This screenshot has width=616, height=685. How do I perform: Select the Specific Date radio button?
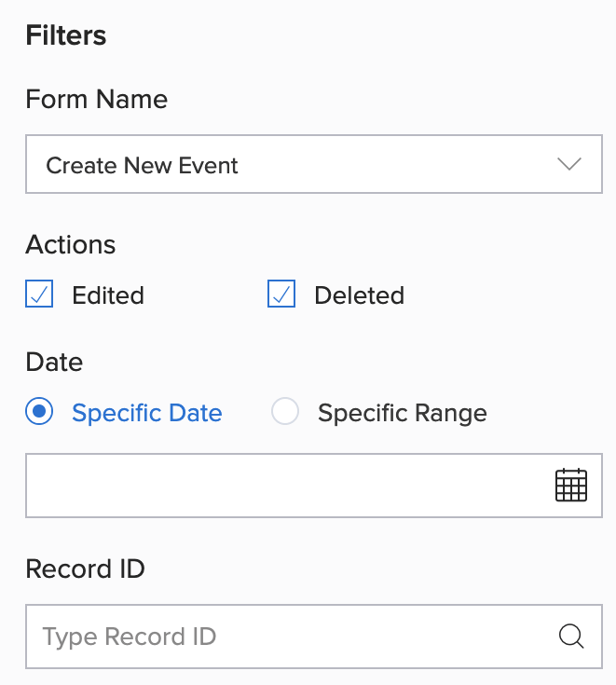click(x=40, y=412)
